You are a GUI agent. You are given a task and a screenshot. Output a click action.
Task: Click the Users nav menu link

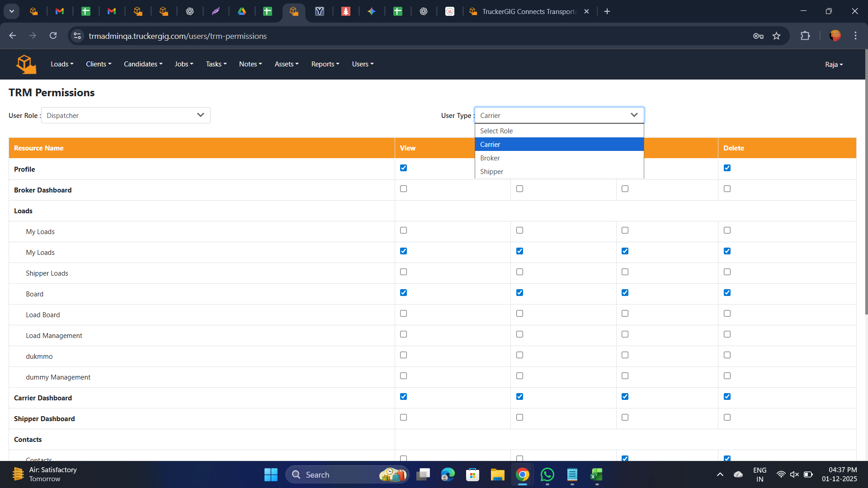(x=363, y=64)
